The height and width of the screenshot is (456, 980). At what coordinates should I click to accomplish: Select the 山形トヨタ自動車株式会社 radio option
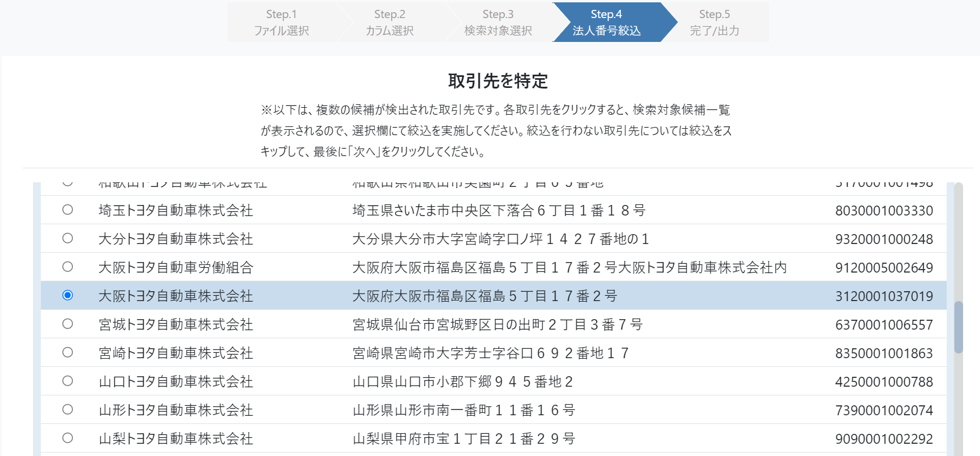point(68,409)
